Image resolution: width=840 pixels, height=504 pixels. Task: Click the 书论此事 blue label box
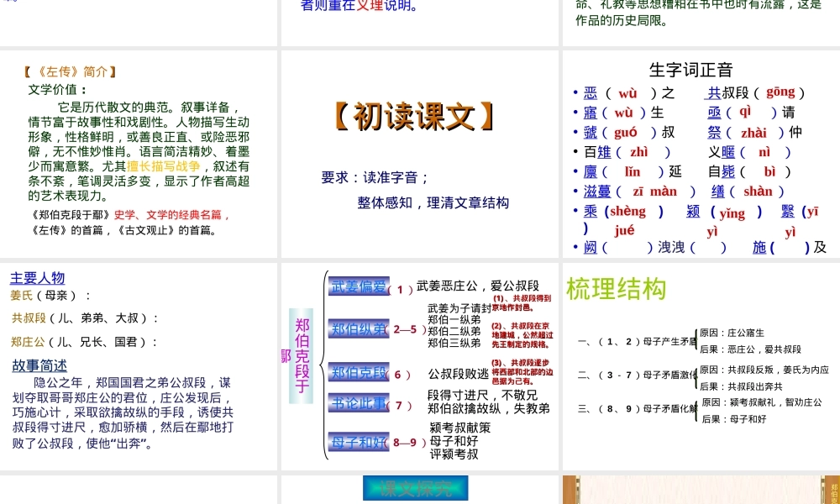coord(359,402)
